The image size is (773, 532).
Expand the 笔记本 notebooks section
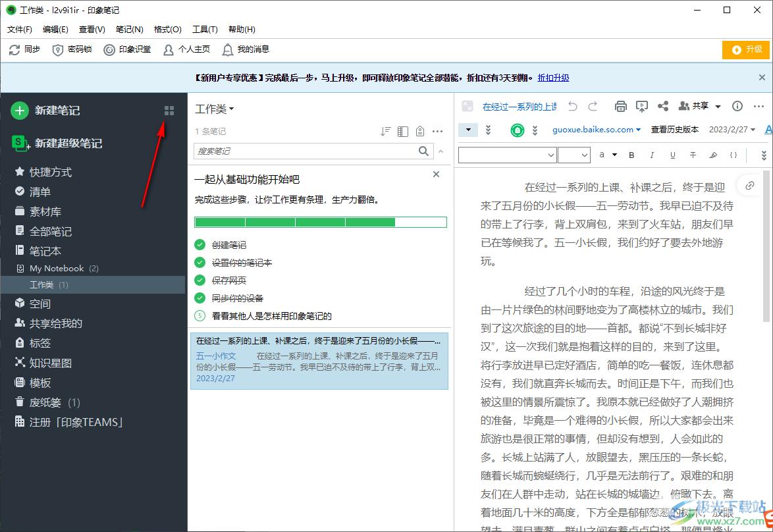click(38, 251)
